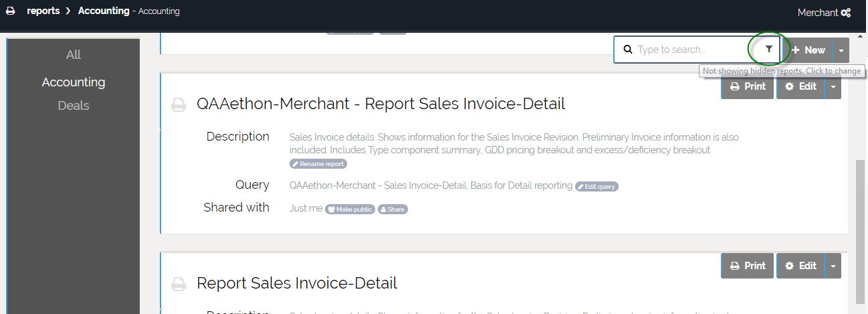Click Rename report pencil tag
This screenshot has width=868, height=314.
[318, 164]
